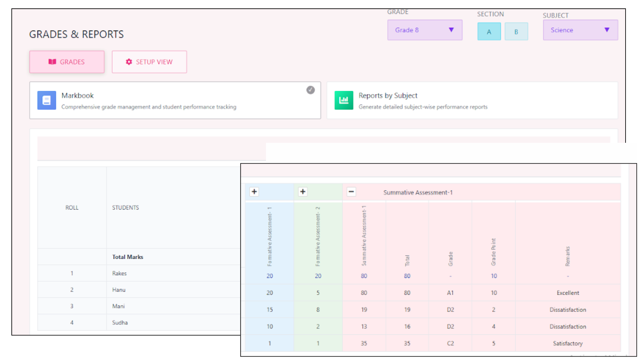Toggle the Markbook view selection
644x362 pixels.
click(x=175, y=100)
